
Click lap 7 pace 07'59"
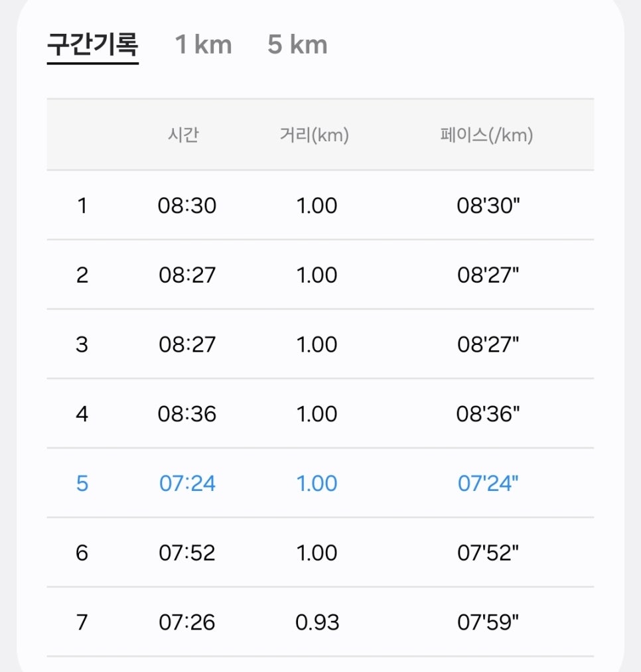coord(488,622)
